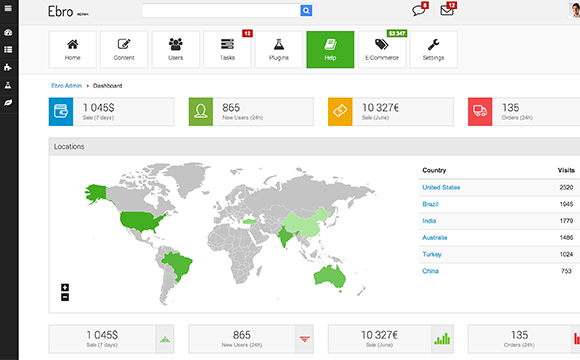Zoom in on the locations map

pos(65,287)
